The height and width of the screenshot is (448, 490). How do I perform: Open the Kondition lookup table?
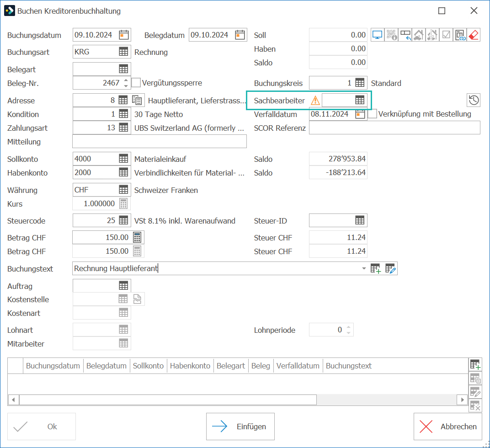123,114
